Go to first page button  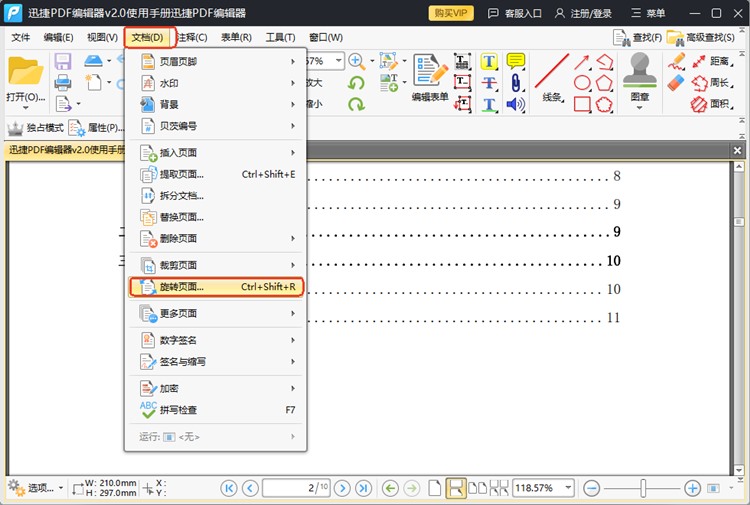click(x=229, y=488)
